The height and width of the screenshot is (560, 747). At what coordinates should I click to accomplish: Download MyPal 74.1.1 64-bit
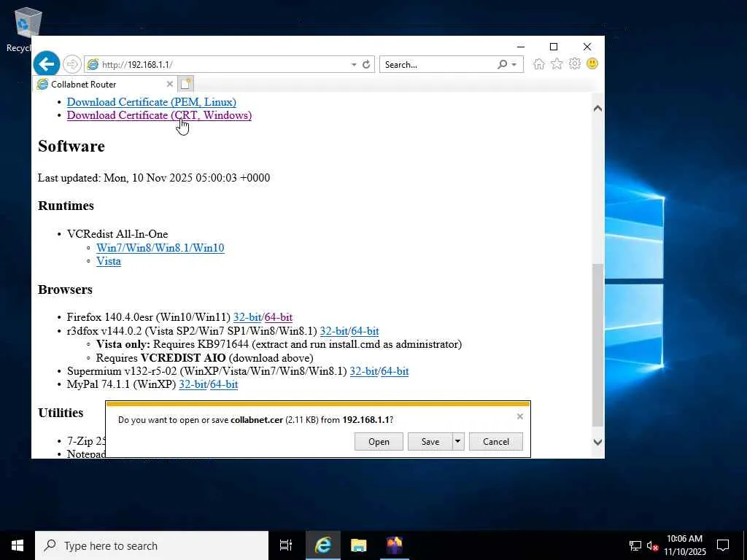point(224,384)
